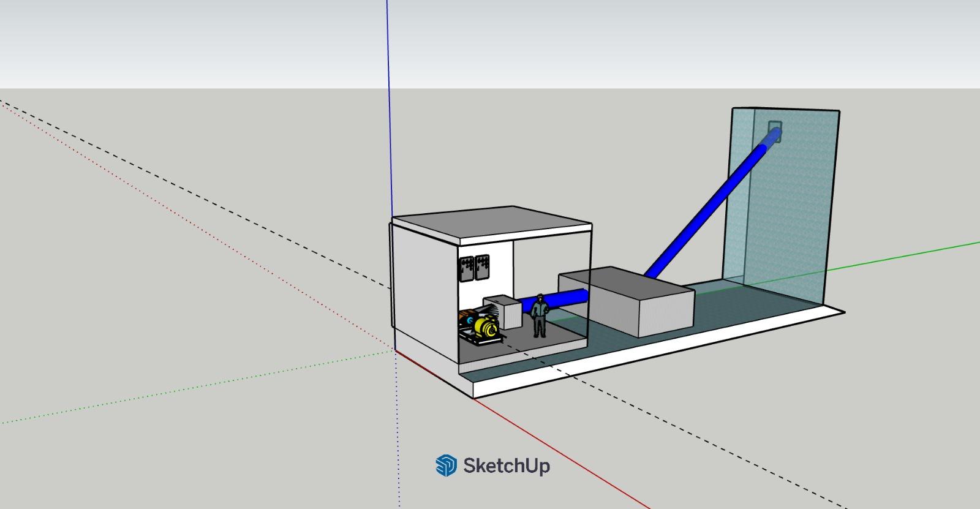
Task: Click the SketchUp watermark text
Action: tap(506, 466)
